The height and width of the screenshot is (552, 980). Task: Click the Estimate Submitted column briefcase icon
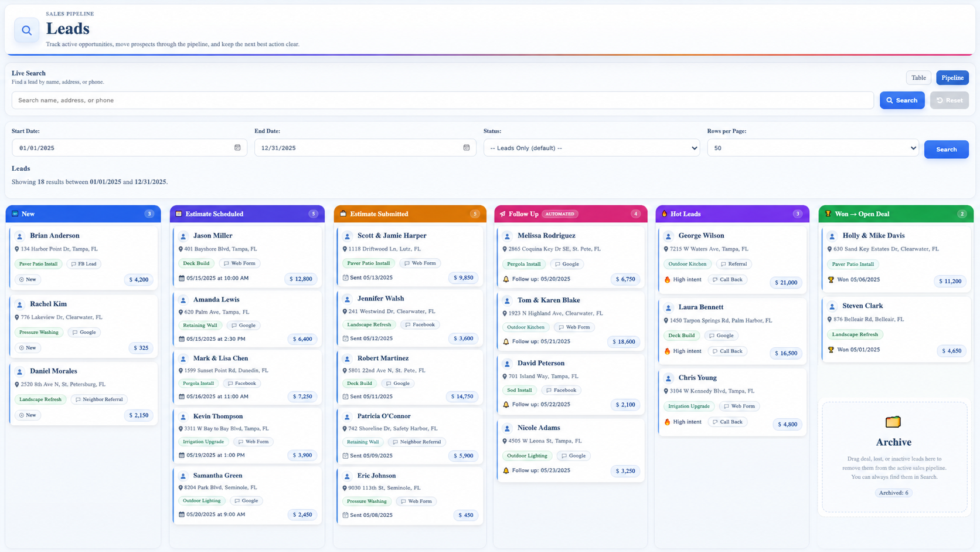pyautogui.click(x=343, y=214)
